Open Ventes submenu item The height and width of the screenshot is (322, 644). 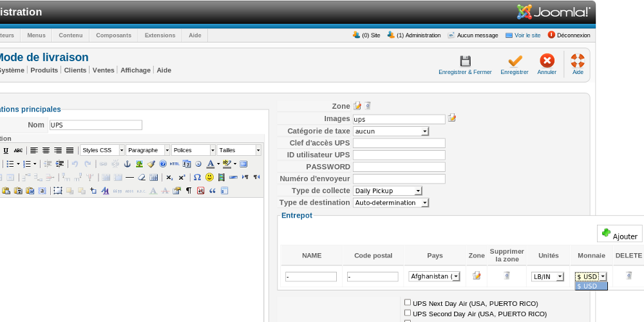(104, 70)
